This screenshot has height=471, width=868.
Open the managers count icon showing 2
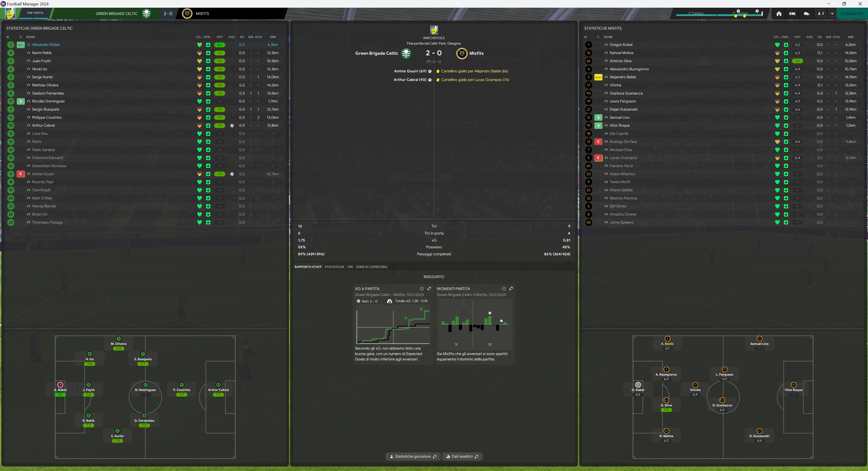pyautogui.click(x=821, y=14)
